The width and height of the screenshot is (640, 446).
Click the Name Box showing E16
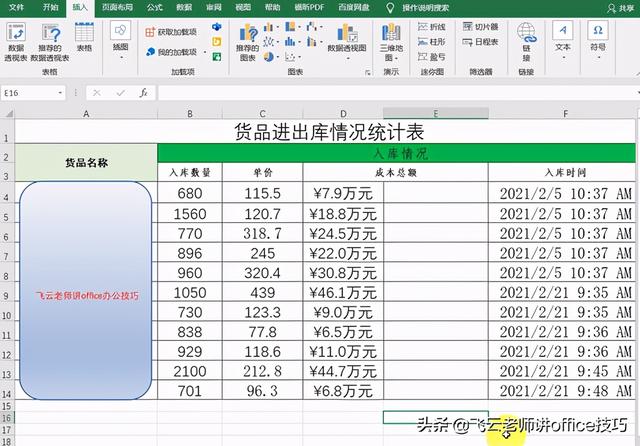click(x=28, y=93)
